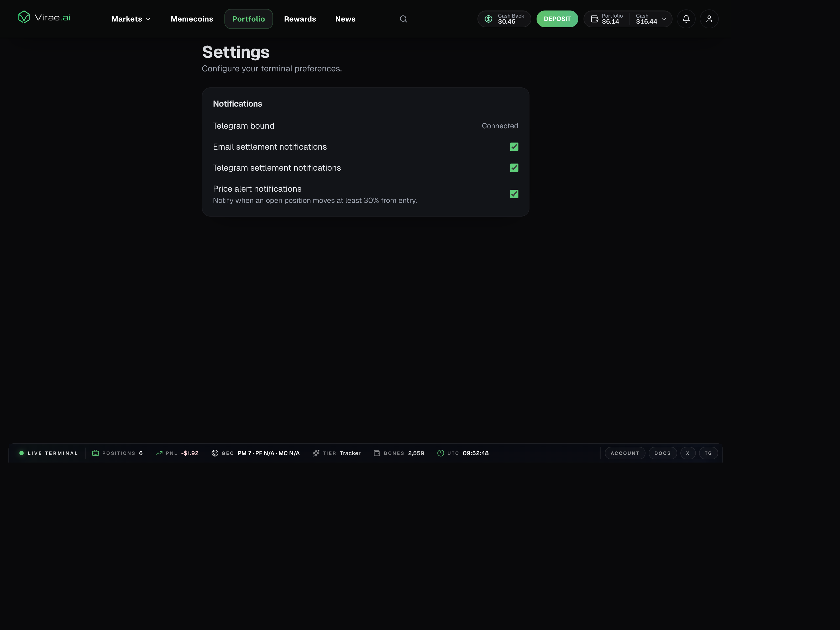Open the DOCS link button
This screenshot has height=630, width=840.
[663, 453]
